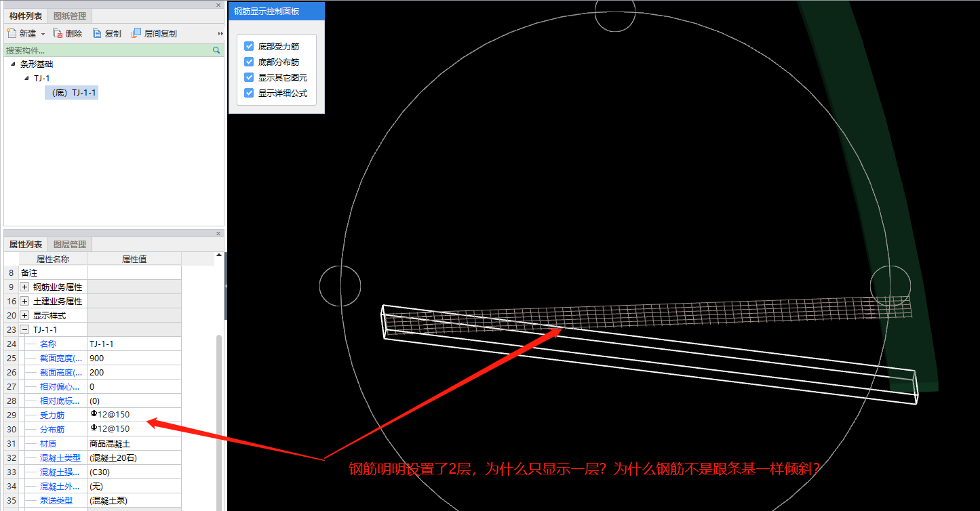Toggle the 底部分布筋 checkbox
Image resolution: width=980 pixels, height=511 pixels.
pyautogui.click(x=249, y=62)
